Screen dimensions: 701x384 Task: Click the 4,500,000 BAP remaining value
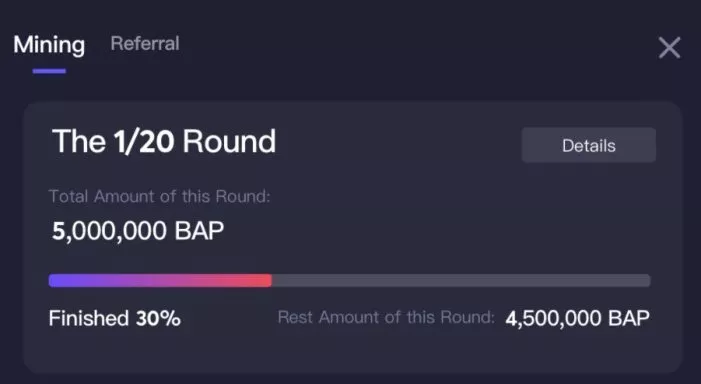(578, 319)
